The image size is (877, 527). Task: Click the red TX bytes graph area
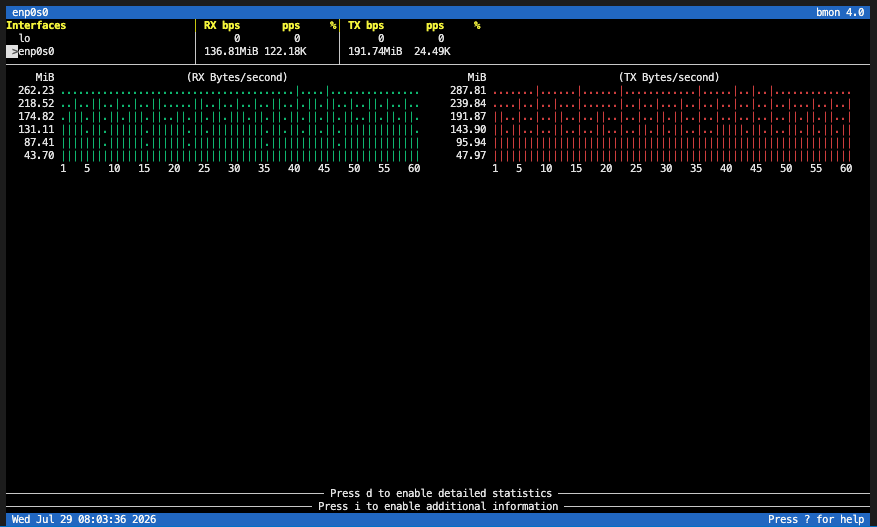[672, 123]
